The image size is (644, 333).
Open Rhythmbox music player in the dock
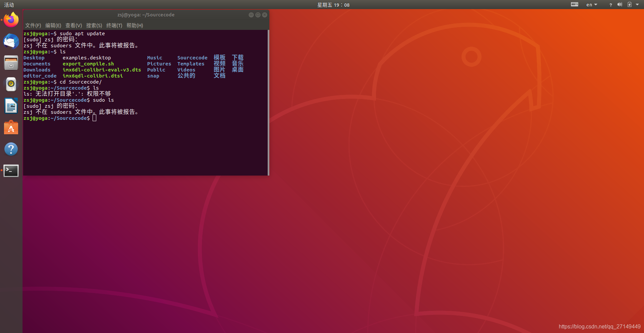coord(11,84)
